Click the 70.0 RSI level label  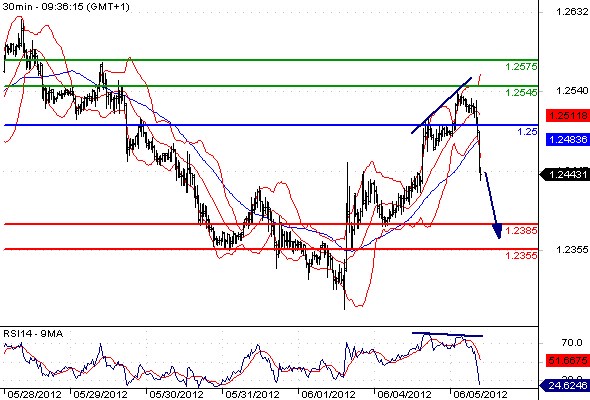point(572,342)
